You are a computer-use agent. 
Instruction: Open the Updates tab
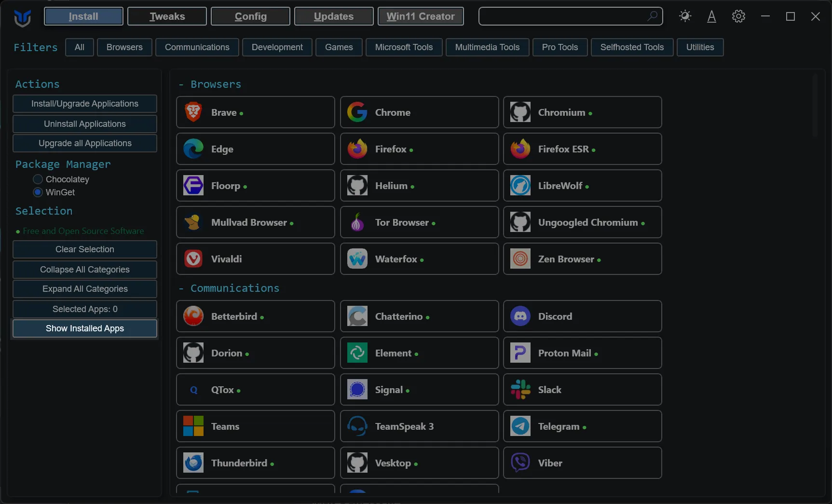click(x=334, y=16)
